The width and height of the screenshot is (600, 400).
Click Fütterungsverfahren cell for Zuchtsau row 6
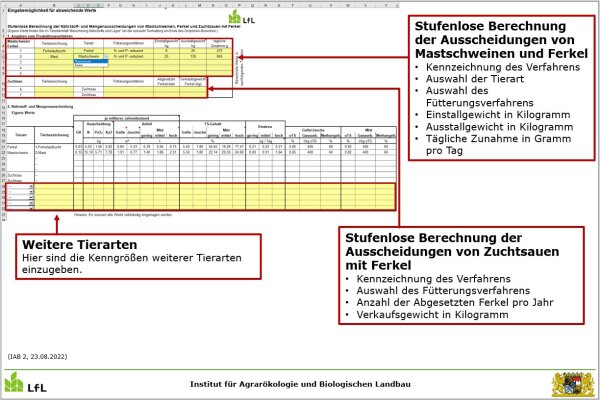pyautogui.click(x=128, y=89)
